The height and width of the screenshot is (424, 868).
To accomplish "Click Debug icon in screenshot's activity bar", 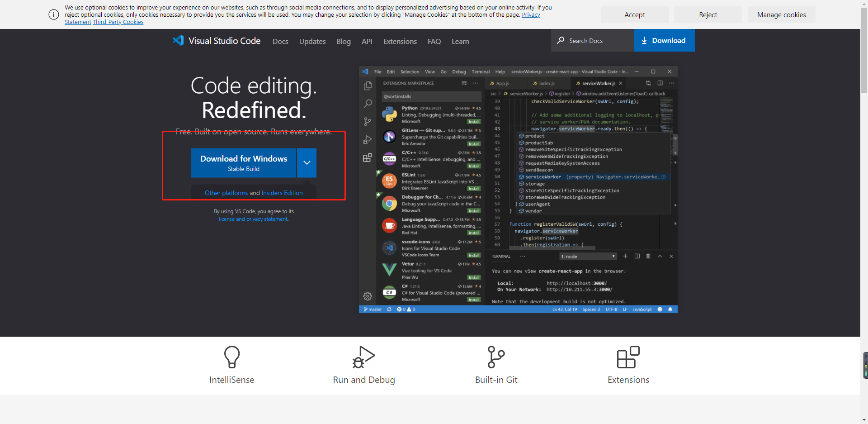I will [368, 140].
